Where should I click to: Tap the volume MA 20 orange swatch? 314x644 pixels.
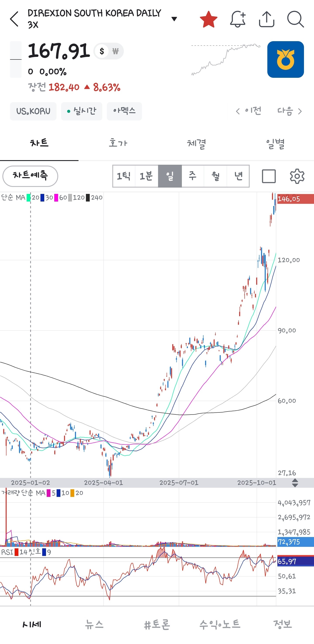click(x=72, y=493)
